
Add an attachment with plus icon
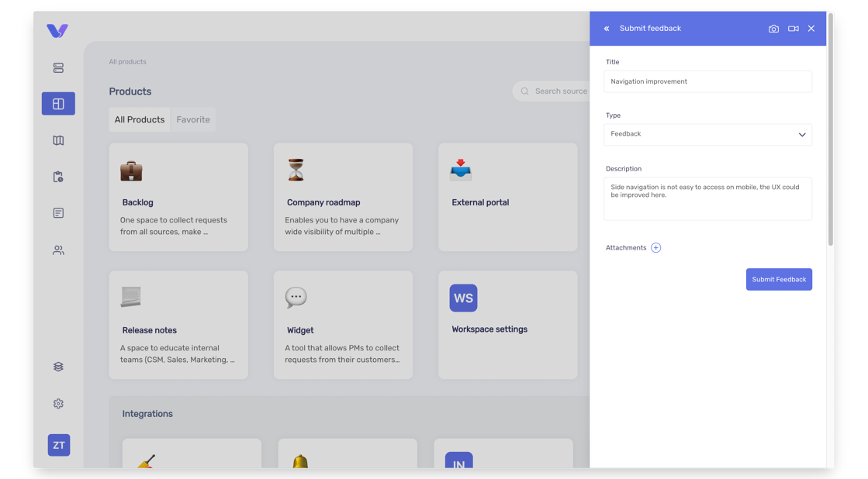[x=656, y=248]
